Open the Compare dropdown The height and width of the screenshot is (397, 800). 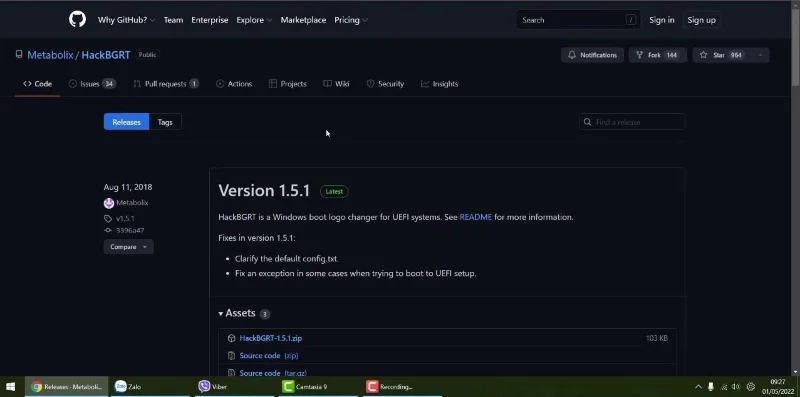(129, 247)
